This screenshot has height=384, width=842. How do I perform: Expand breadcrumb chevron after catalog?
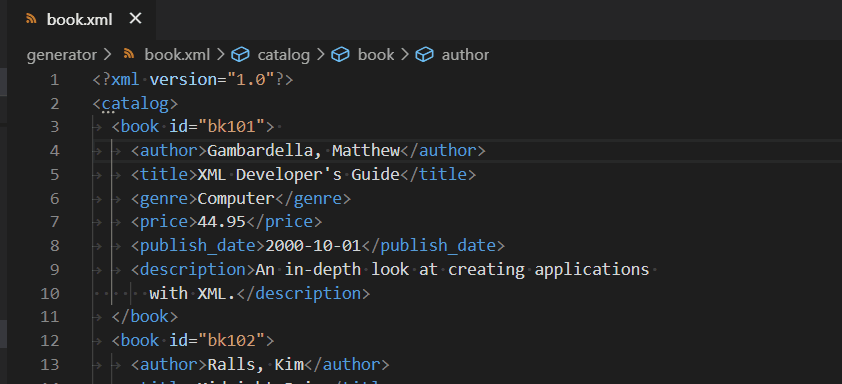(x=321, y=55)
